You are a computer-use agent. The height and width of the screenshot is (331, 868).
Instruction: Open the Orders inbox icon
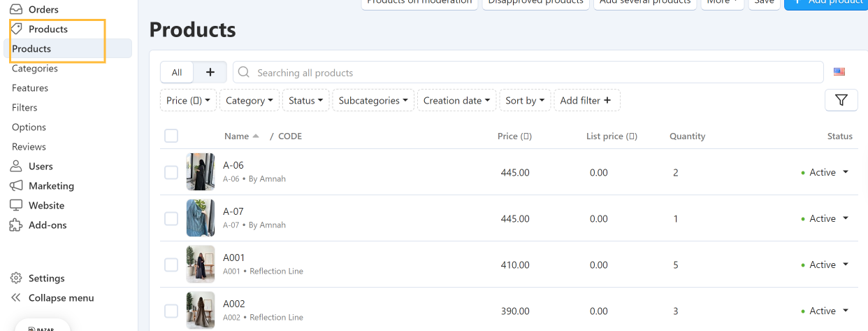16,10
